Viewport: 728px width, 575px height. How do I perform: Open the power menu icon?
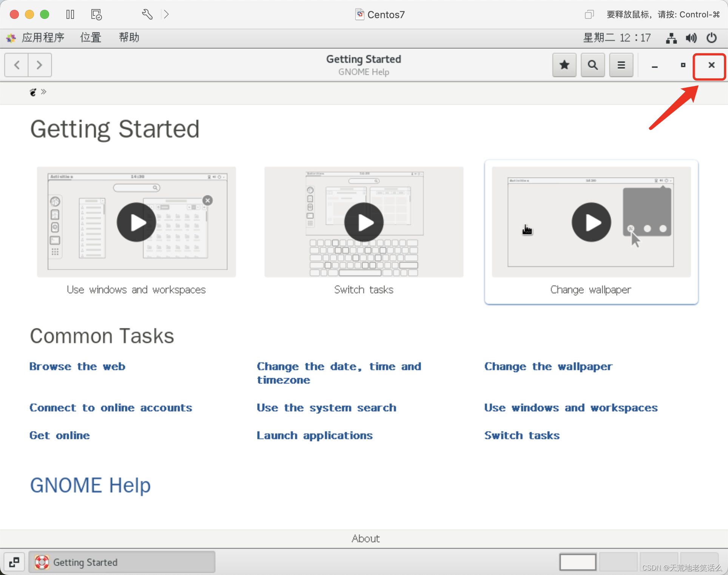pos(711,38)
